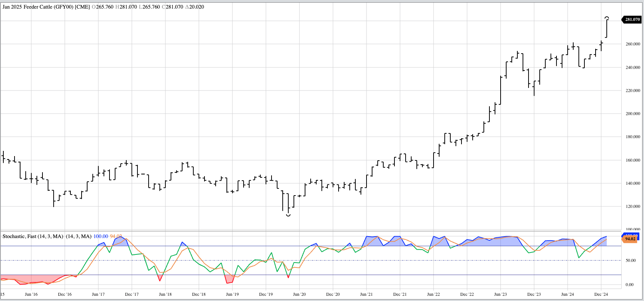
Task: Click the orange 94.02 reading in indicator header
Action: (x=115, y=236)
